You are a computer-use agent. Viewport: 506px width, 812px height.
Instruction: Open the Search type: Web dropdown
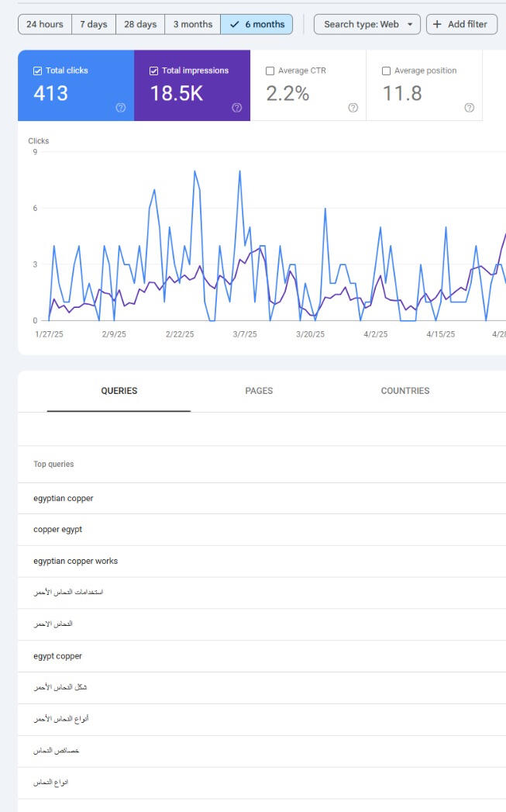click(x=367, y=24)
